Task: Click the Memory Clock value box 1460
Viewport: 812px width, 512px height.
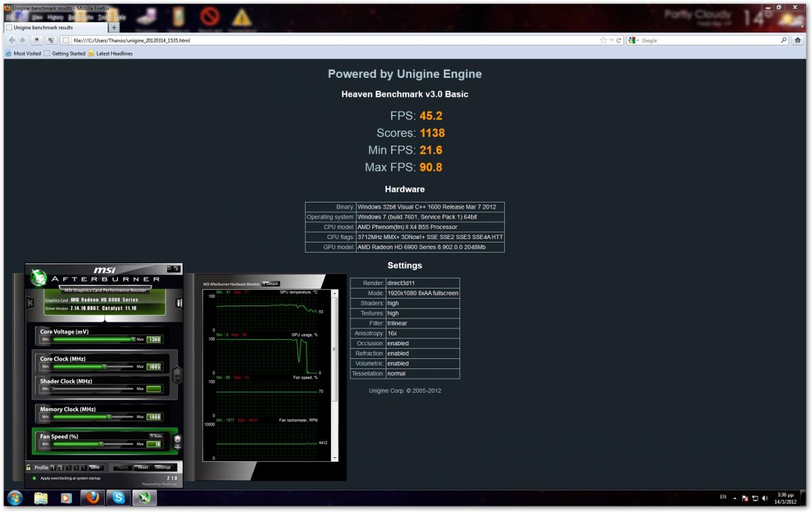Action: [154, 417]
